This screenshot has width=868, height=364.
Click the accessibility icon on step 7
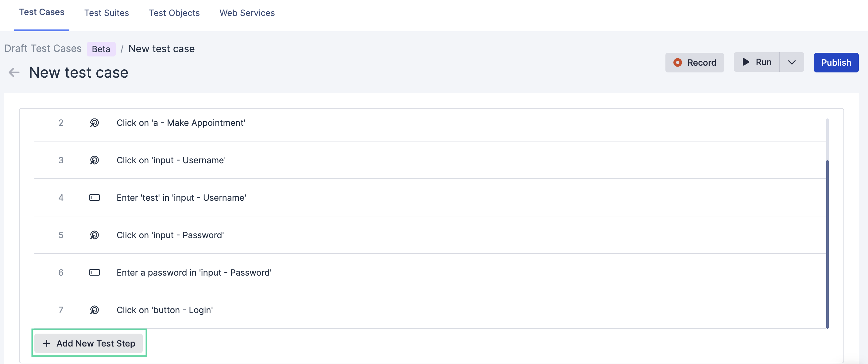tap(95, 310)
